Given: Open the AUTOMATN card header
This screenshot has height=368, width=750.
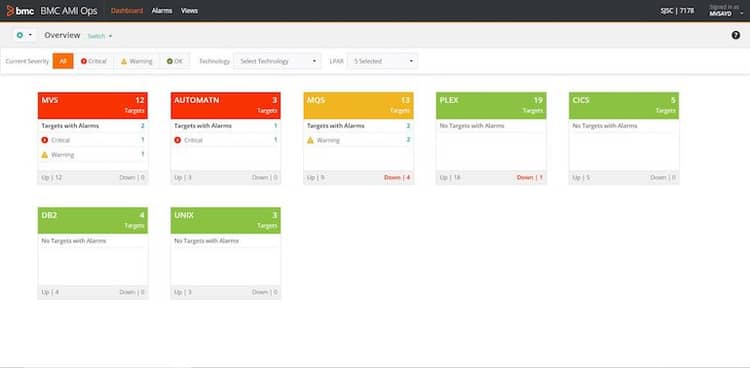Looking at the screenshot, I should [x=226, y=105].
